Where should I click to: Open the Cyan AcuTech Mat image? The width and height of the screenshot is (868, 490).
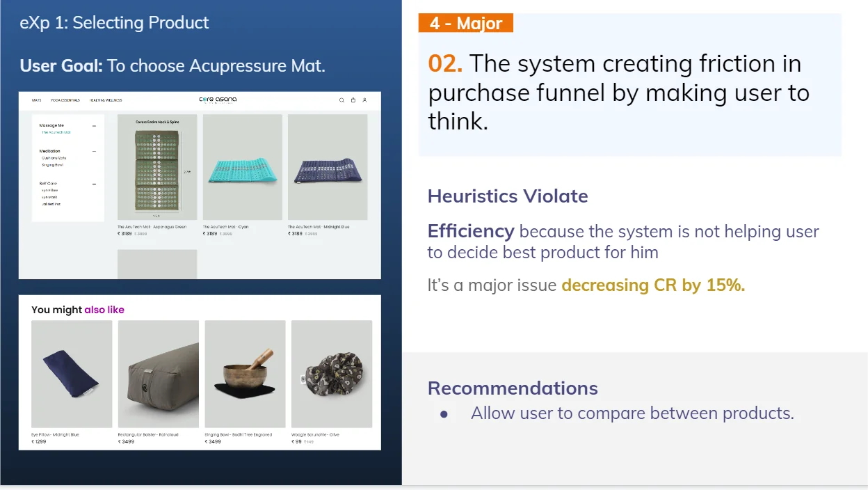242,167
